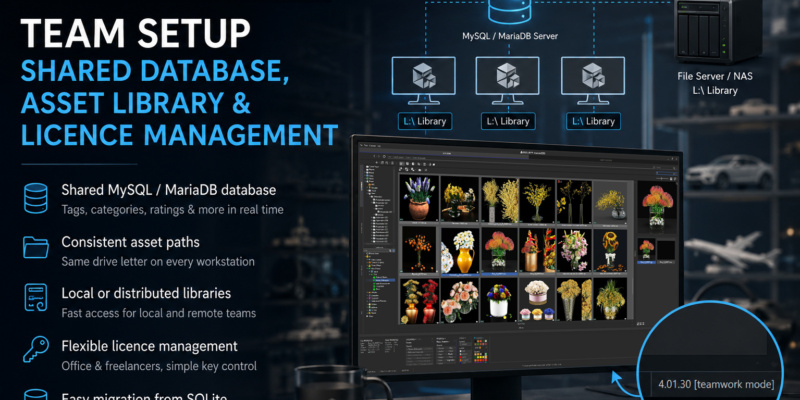Click Office & freelancers, simple key control text

coord(159,366)
